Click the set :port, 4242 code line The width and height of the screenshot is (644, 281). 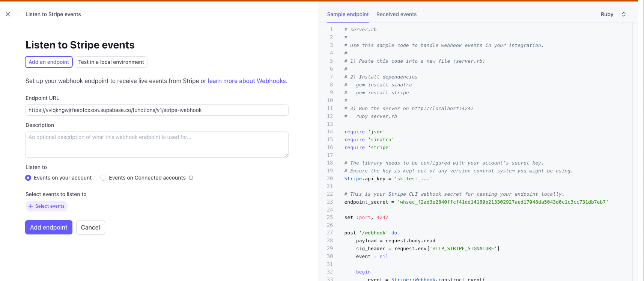pos(366,218)
